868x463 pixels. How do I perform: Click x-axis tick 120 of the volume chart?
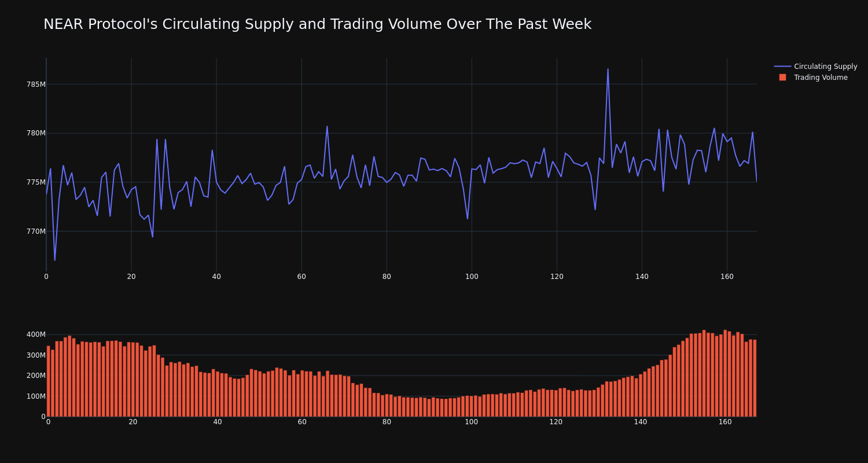tap(556, 422)
